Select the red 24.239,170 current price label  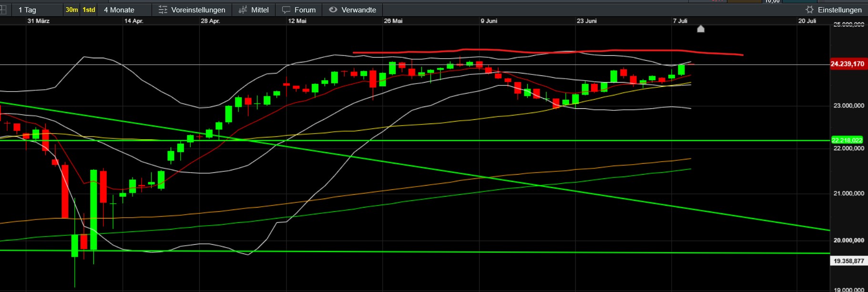848,64
